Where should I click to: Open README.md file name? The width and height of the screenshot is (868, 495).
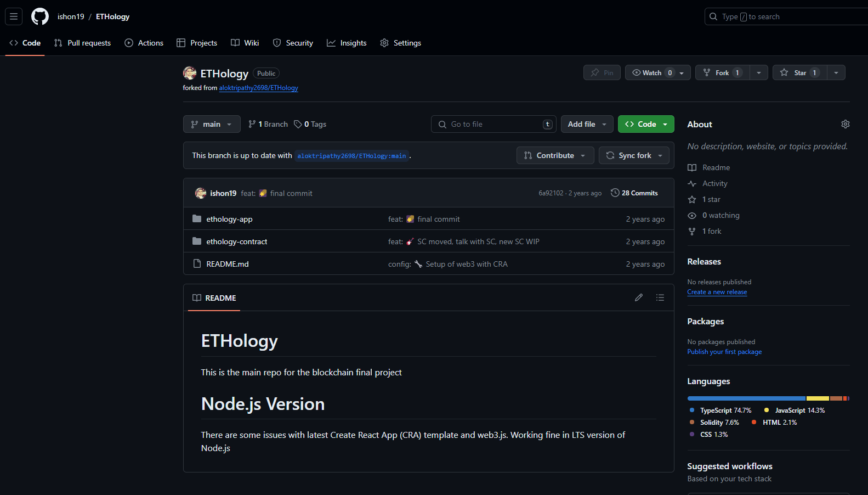click(228, 264)
